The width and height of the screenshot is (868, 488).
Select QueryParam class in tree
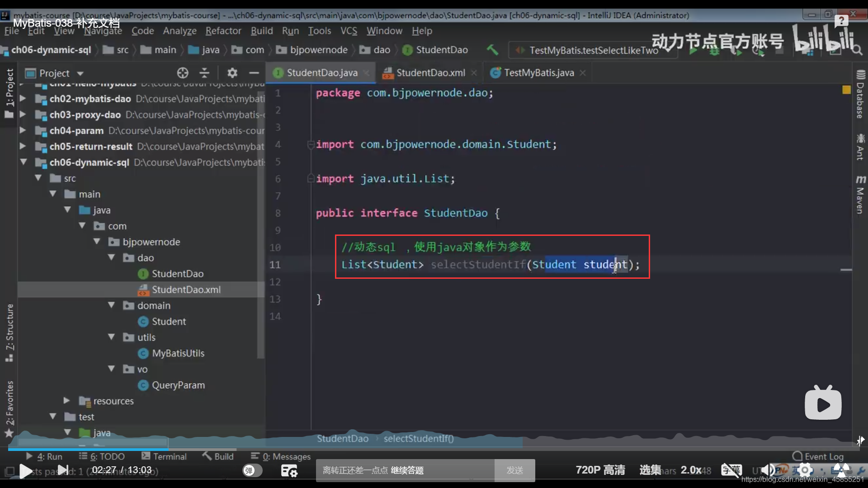pyautogui.click(x=178, y=385)
